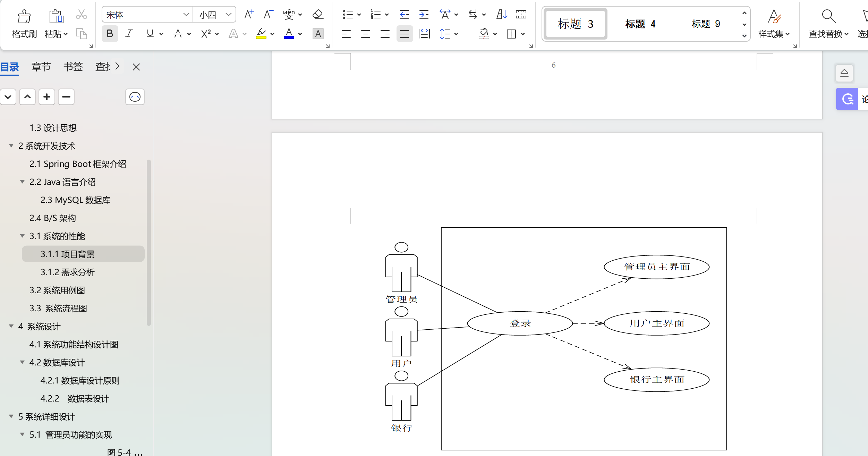Jump to 3.2 系统用例图 in outline

coord(57,290)
